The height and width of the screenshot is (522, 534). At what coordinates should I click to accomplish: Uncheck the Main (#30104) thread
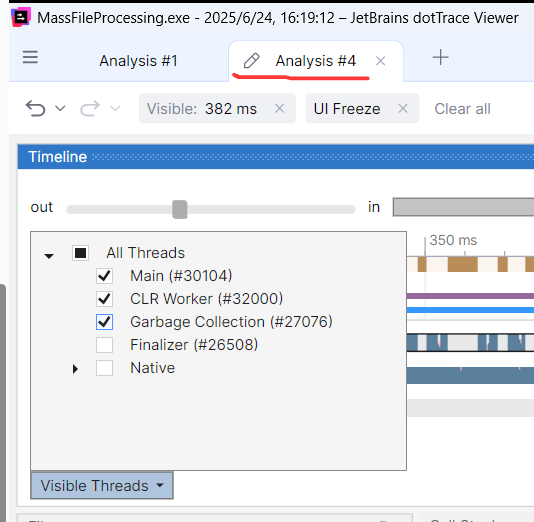click(104, 276)
